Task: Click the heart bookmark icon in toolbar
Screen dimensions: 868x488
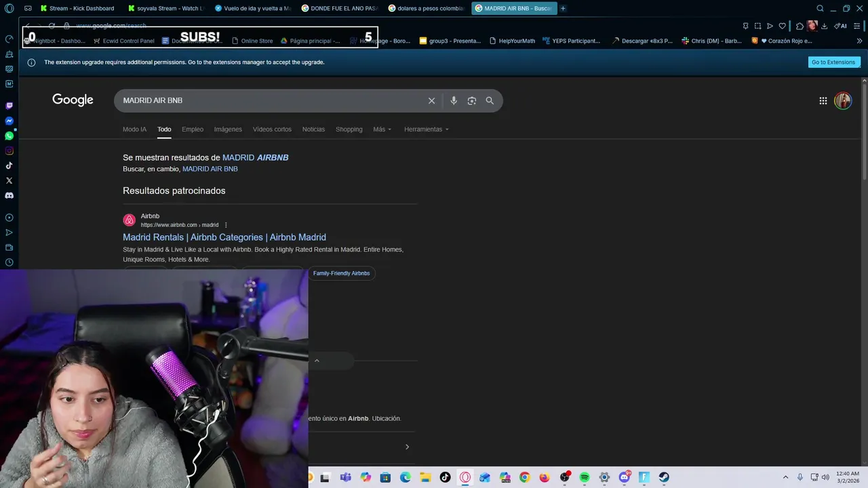Action: [782, 26]
